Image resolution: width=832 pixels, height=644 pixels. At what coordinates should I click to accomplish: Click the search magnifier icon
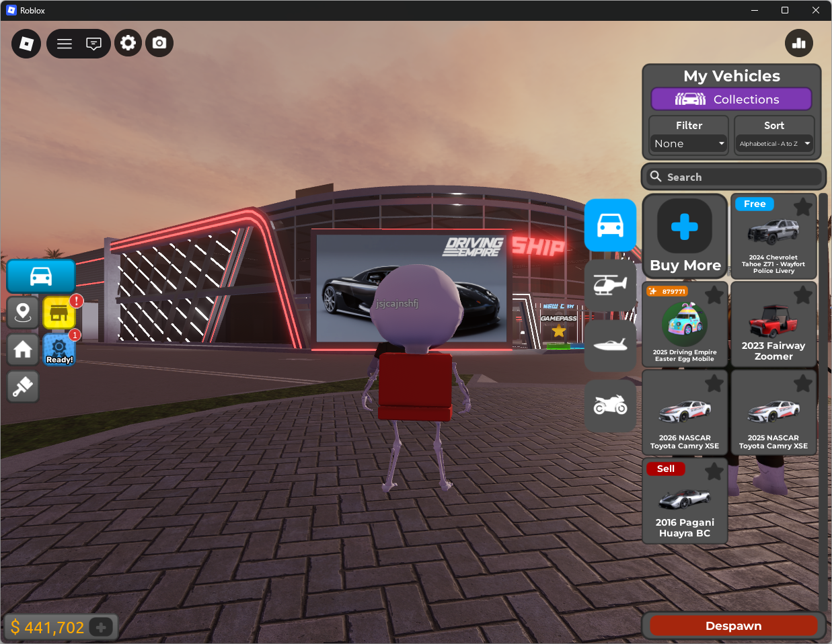[x=656, y=176]
